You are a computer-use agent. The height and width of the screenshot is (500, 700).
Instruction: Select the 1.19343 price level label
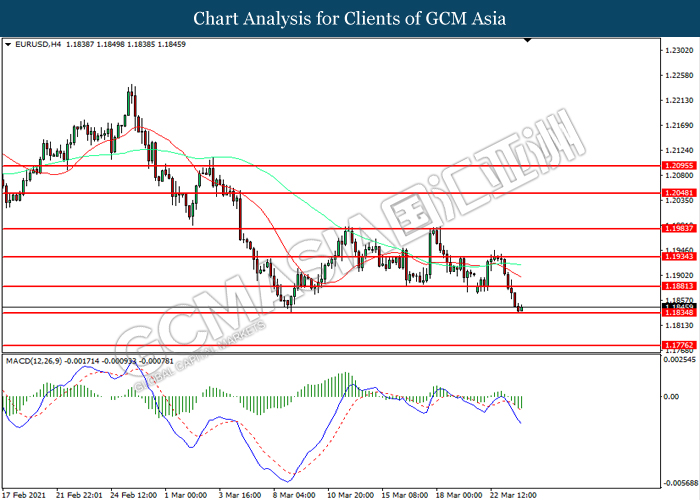tap(679, 256)
